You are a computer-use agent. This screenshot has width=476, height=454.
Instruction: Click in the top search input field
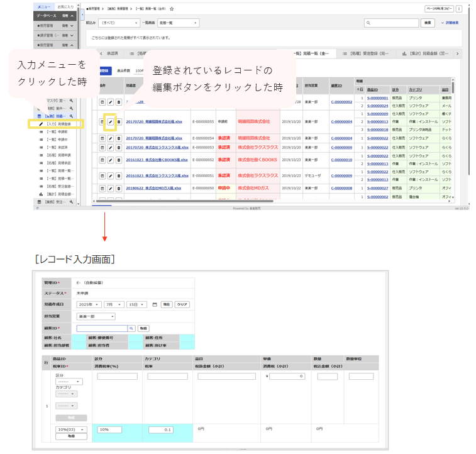pos(392,23)
